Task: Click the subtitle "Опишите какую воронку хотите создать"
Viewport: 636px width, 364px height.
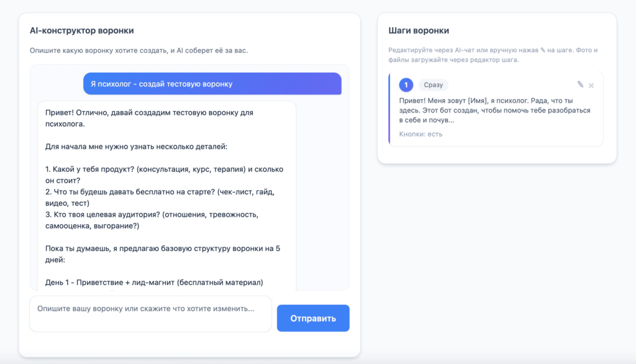Action: (139, 50)
